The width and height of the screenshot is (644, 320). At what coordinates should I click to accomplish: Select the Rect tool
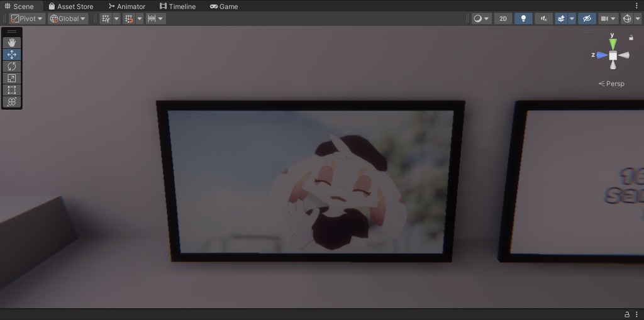click(x=11, y=91)
